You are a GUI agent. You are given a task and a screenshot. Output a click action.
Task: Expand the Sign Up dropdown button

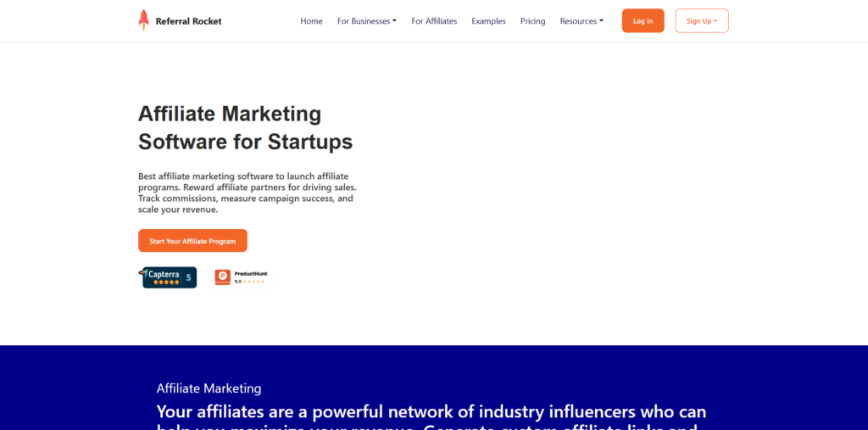click(702, 21)
